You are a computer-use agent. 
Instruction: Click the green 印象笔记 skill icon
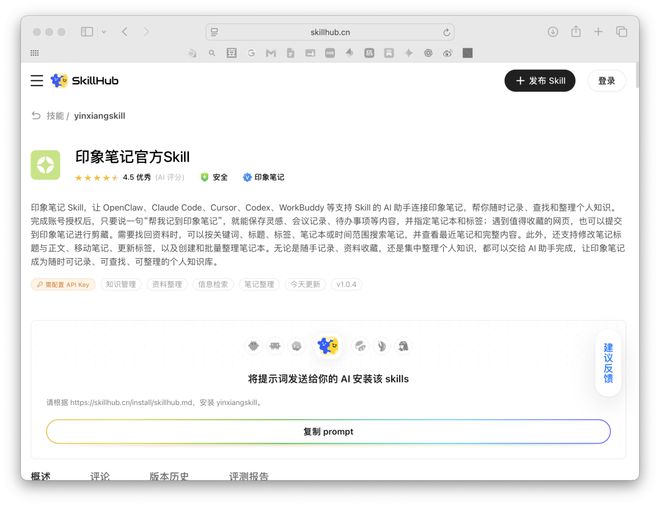[x=45, y=165]
